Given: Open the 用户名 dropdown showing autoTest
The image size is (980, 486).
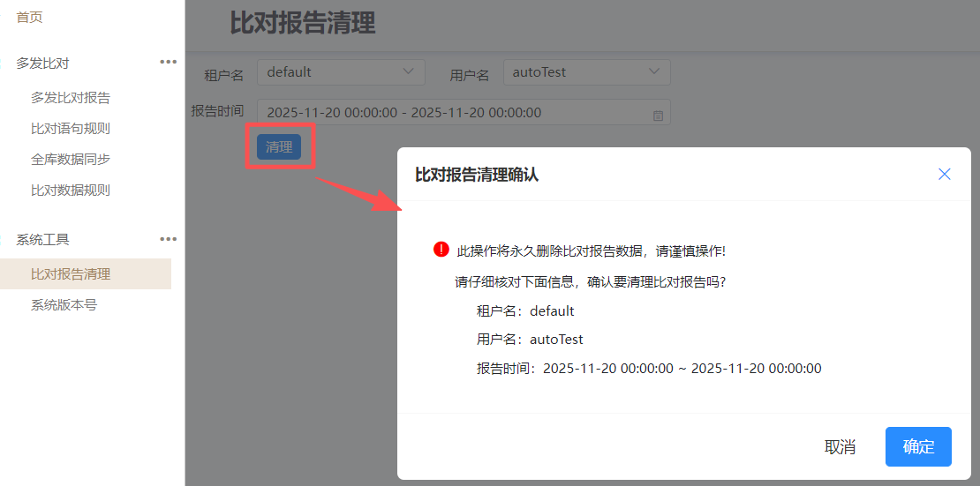Looking at the screenshot, I should click(586, 72).
